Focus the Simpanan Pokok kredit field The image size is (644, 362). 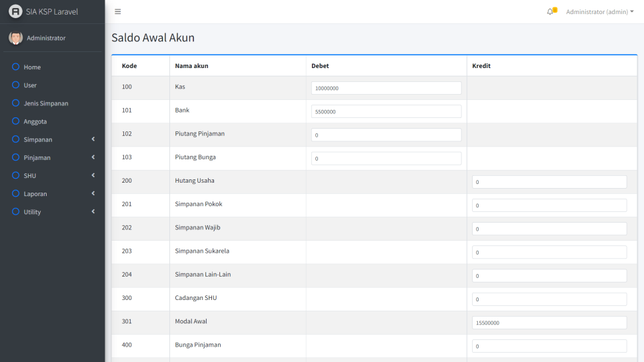coord(549,205)
